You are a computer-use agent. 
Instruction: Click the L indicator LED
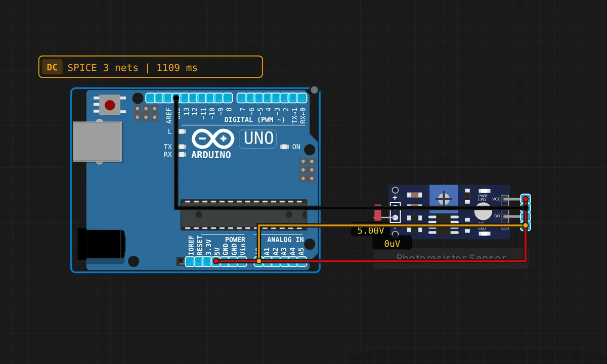(x=182, y=131)
